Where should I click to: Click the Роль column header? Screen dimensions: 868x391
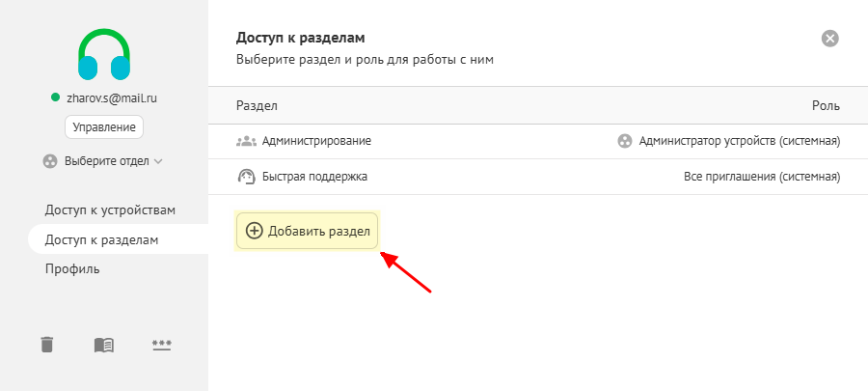pos(826,105)
